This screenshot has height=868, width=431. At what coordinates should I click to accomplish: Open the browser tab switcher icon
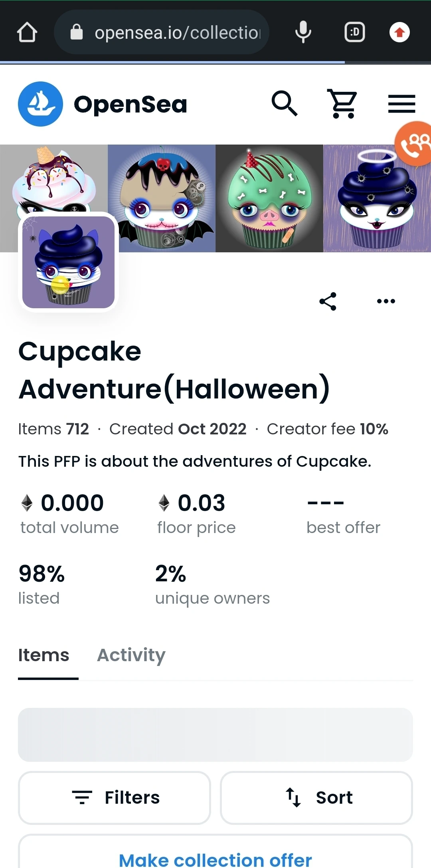pyautogui.click(x=354, y=32)
